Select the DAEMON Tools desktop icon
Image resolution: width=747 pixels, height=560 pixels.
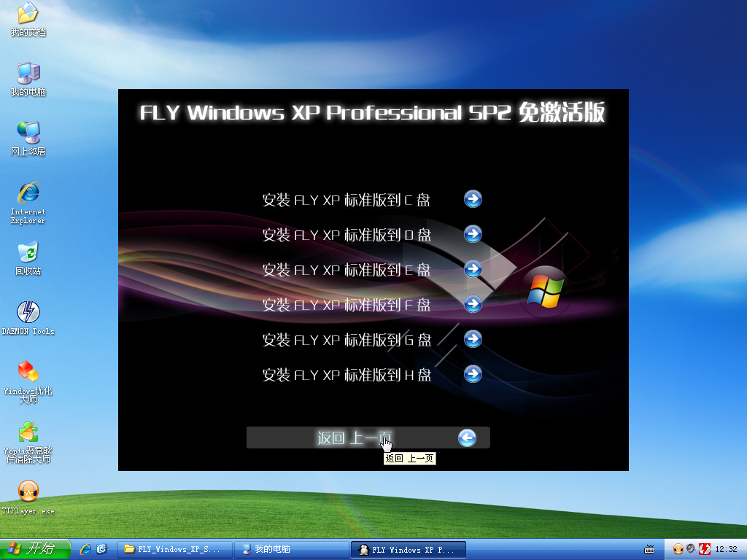(28, 318)
